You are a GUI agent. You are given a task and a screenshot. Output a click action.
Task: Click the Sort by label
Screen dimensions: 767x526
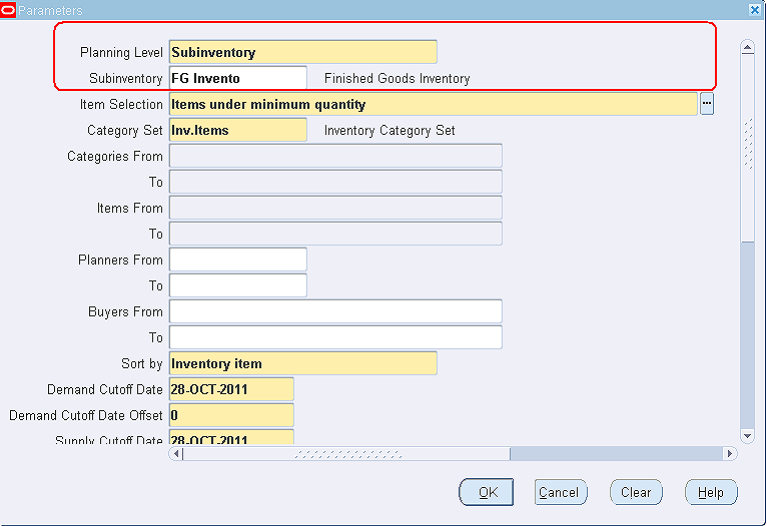[x=141, y=364]
